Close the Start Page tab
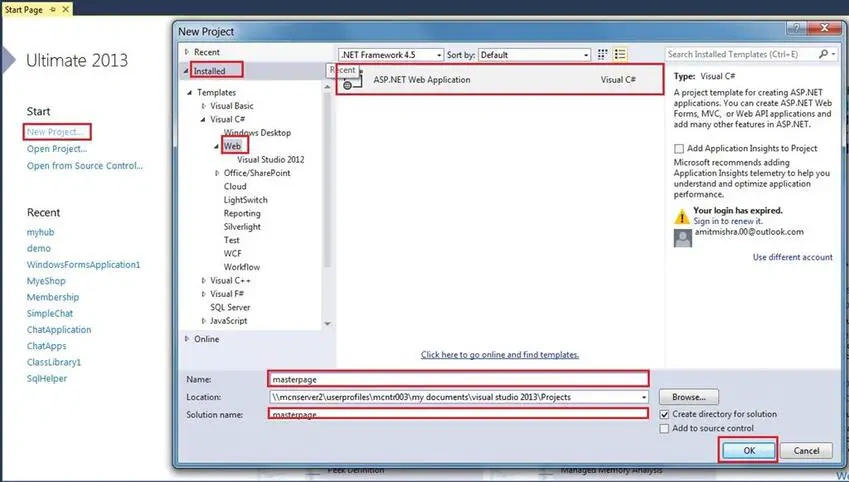Image resolution: width=849 pixels, height=482 pixels. point(66,9)
